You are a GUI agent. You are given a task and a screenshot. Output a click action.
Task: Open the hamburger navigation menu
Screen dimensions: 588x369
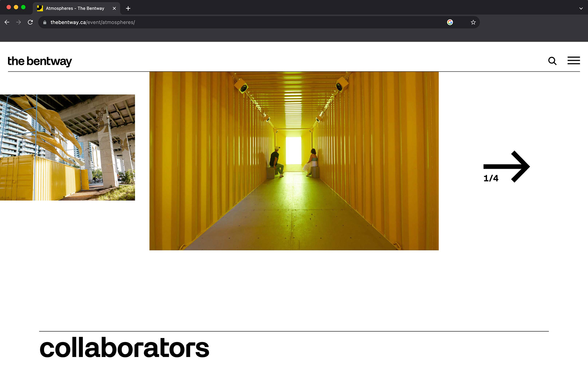[x=574, y=61]
